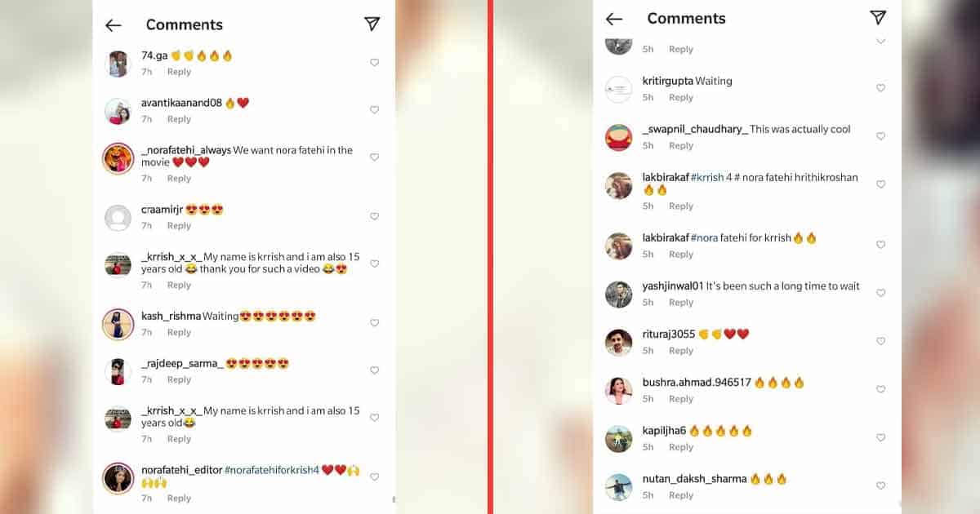Open the #krrish hashtag in lakbirakaf's comment
The height and width of the screenshot is (514, 980).
click(x=707, y=177)
